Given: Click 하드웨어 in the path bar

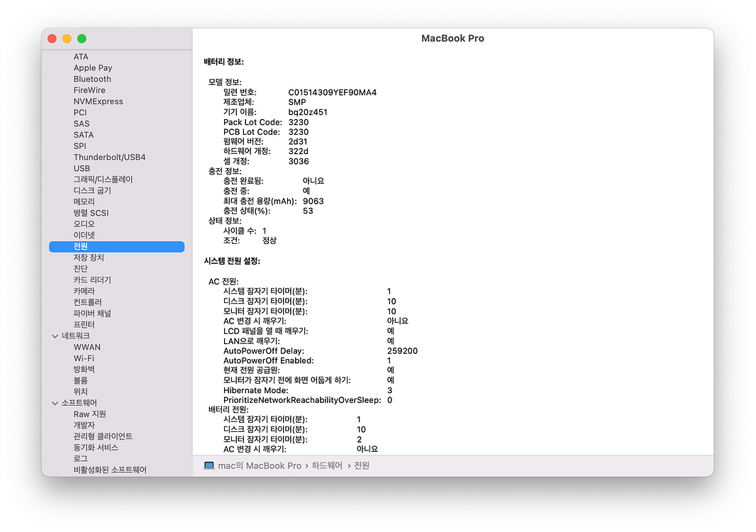Looking at the screenshot, I should (x=327, y=465).
